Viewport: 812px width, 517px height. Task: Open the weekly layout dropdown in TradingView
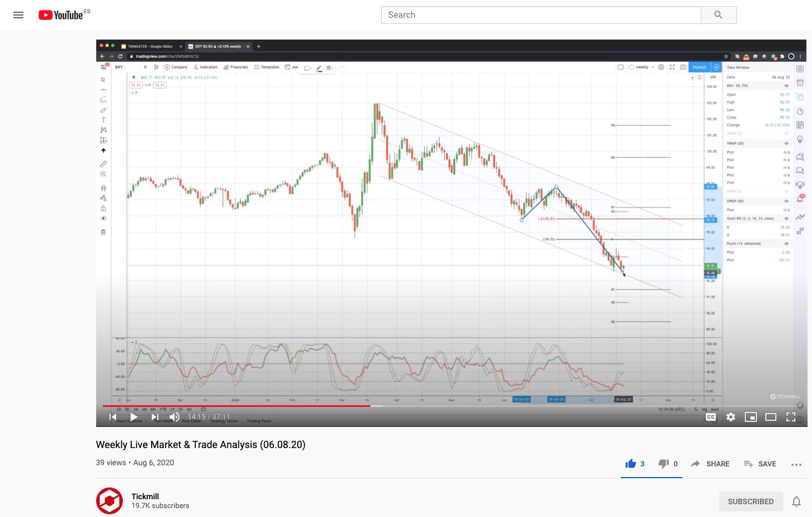(x=642, y=67)
